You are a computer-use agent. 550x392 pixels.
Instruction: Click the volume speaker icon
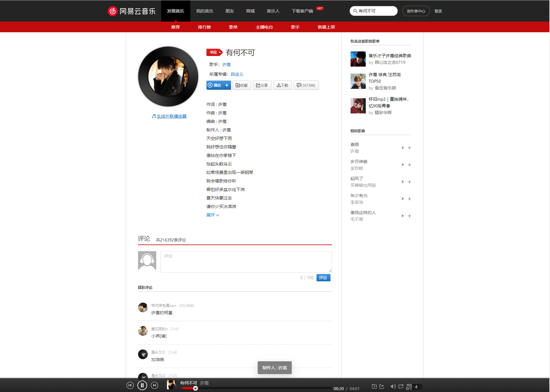coord(393,387)
